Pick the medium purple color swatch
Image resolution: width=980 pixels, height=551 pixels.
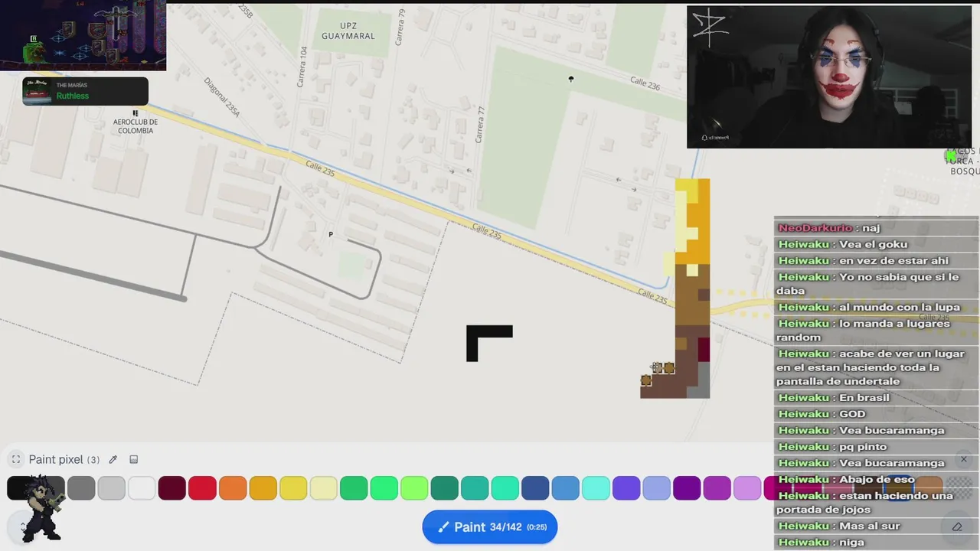click(x=717, y=488)
